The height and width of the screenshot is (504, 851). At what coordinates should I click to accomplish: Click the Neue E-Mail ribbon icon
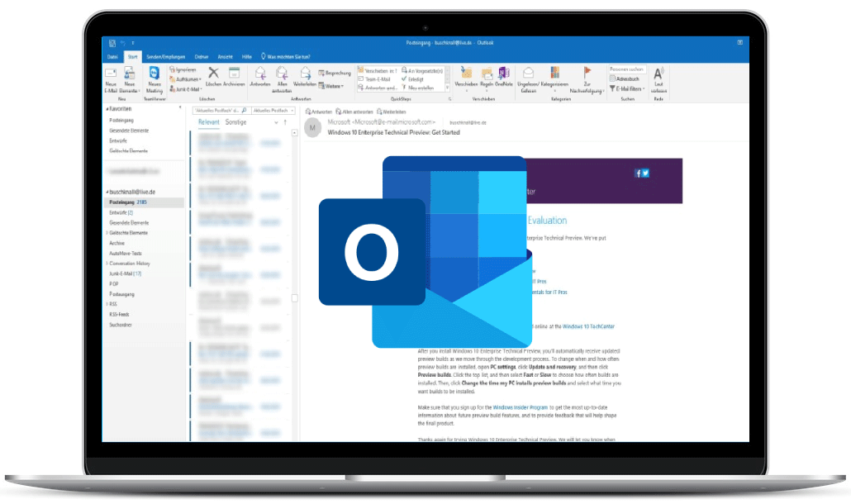(x=111, y=74)
